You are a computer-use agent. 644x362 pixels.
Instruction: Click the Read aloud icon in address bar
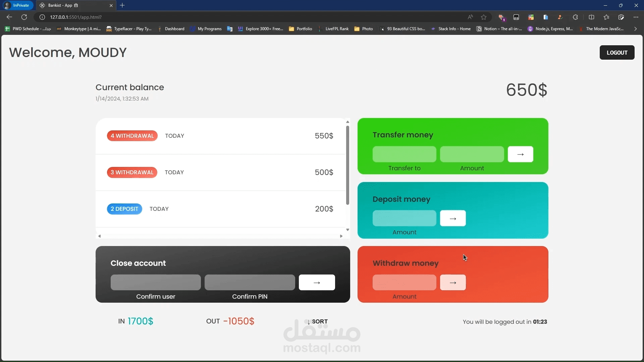click(x=470, y=17)
